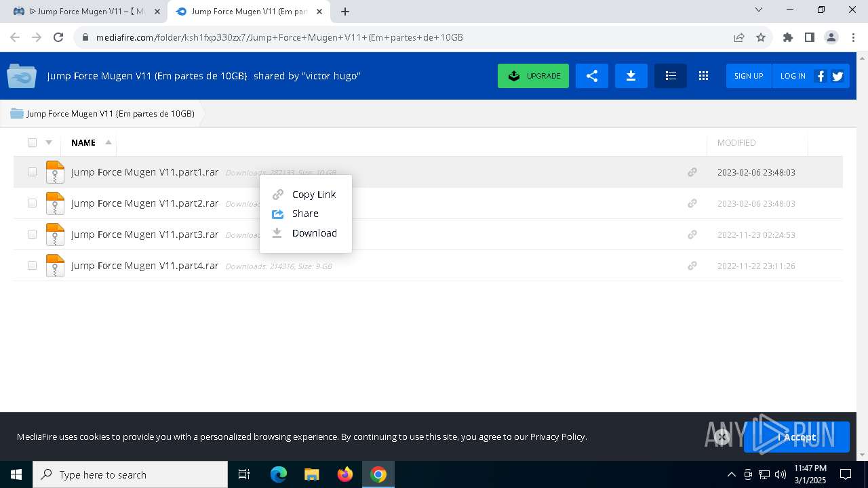The height and width of the screenshot is (488, 868).
Task: Copy link icon for part1.rar row
Action: tap(692, 172)
